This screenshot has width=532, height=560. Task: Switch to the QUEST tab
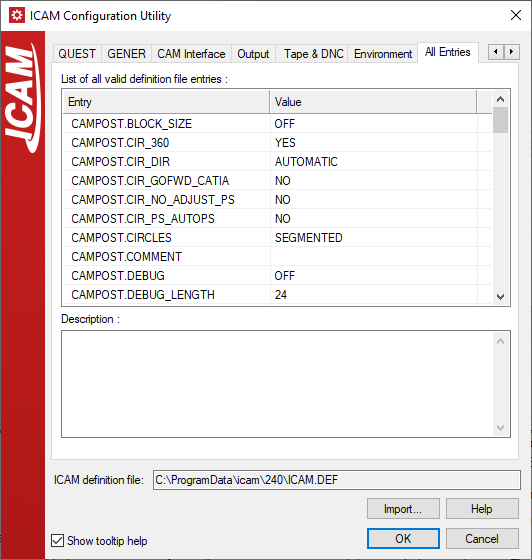click(x=77, y=54)
